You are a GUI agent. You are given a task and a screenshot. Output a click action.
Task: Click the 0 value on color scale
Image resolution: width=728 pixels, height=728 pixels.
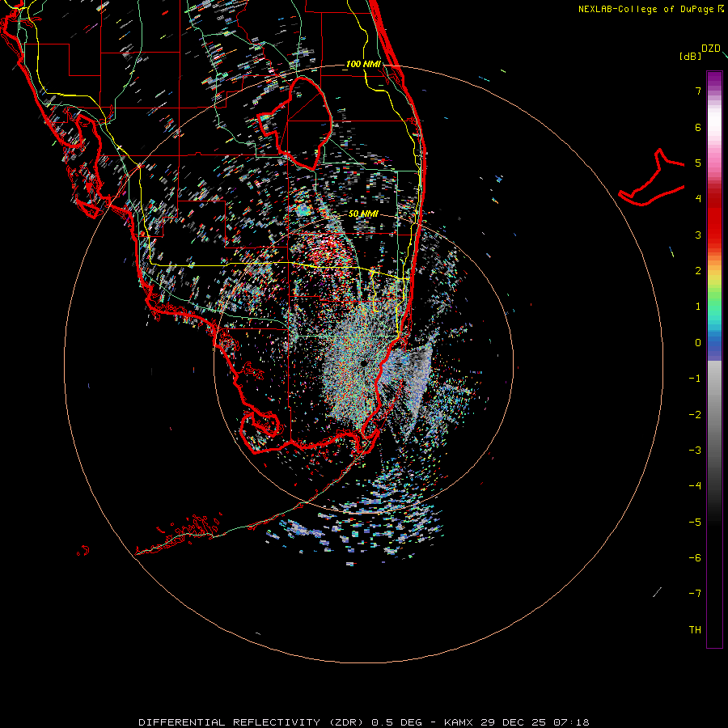click(x=698, y=343)
